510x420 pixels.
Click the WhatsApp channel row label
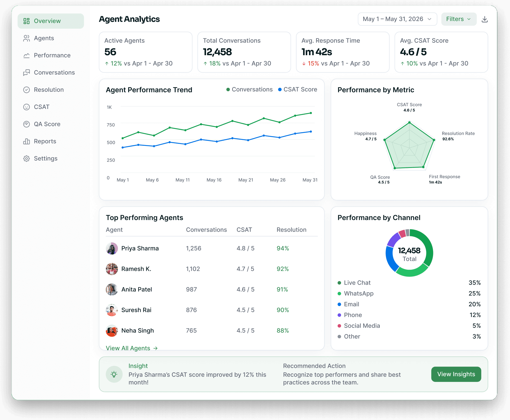click(359, 293)
